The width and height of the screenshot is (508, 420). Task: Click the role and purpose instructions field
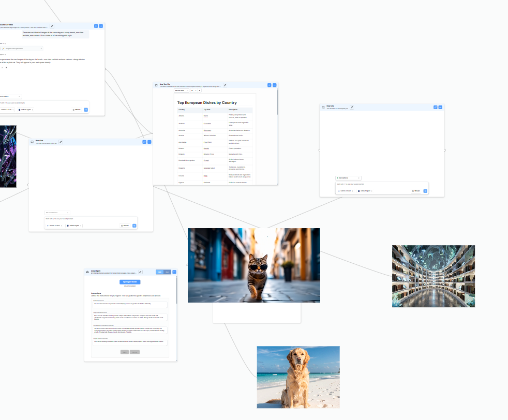click(x=130, y=305)
